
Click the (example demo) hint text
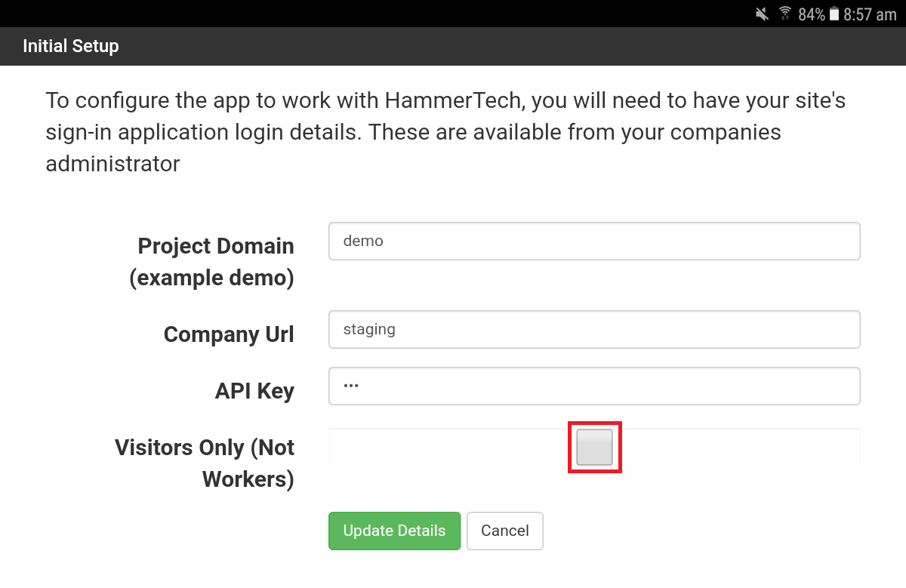tap(211, 278)
